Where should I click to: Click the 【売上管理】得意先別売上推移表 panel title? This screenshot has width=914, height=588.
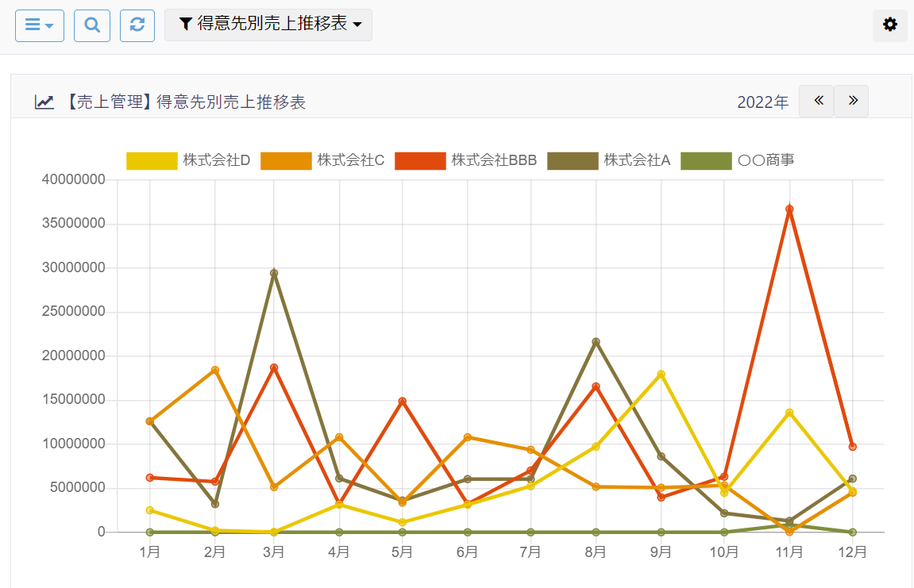point(183,102)
